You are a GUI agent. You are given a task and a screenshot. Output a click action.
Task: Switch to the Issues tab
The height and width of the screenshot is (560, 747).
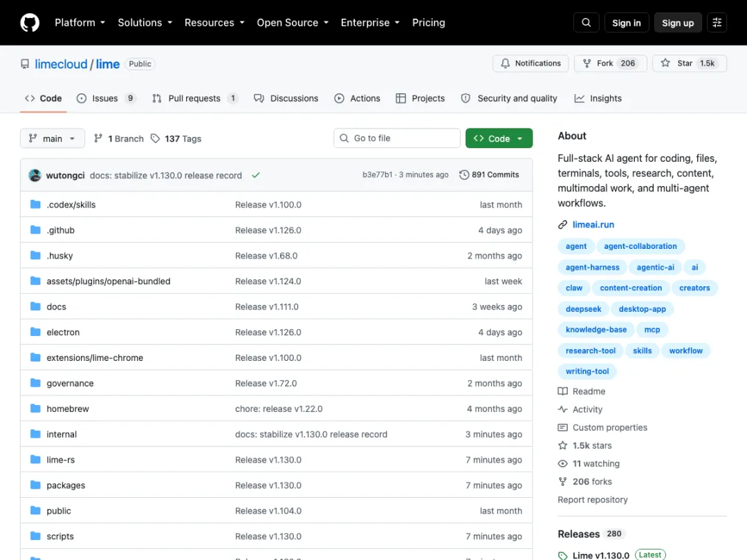click(107, 99)
